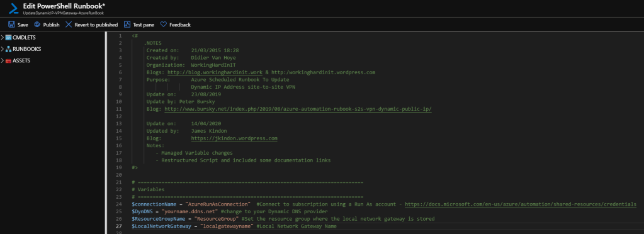Open the bursky.net blog link

[298, 109]
